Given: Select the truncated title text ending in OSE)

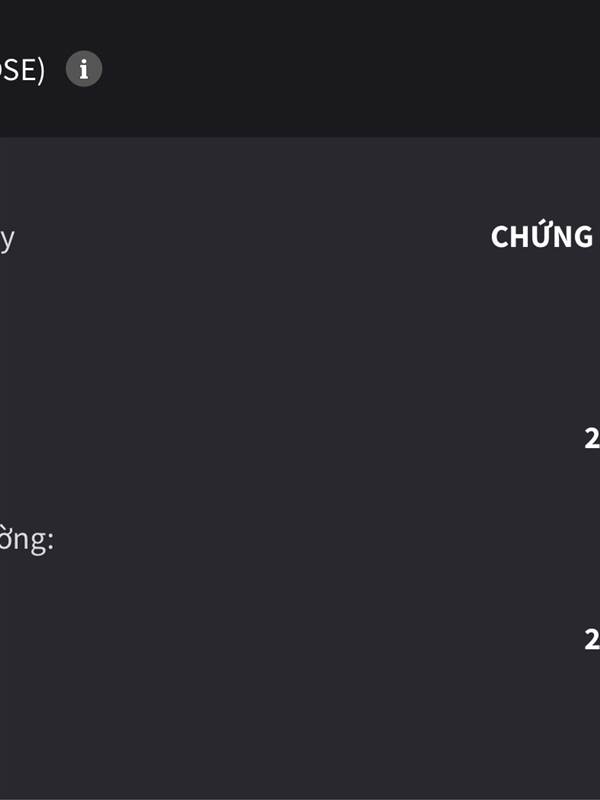Looking at the screenshot, I should click(22, 70).
